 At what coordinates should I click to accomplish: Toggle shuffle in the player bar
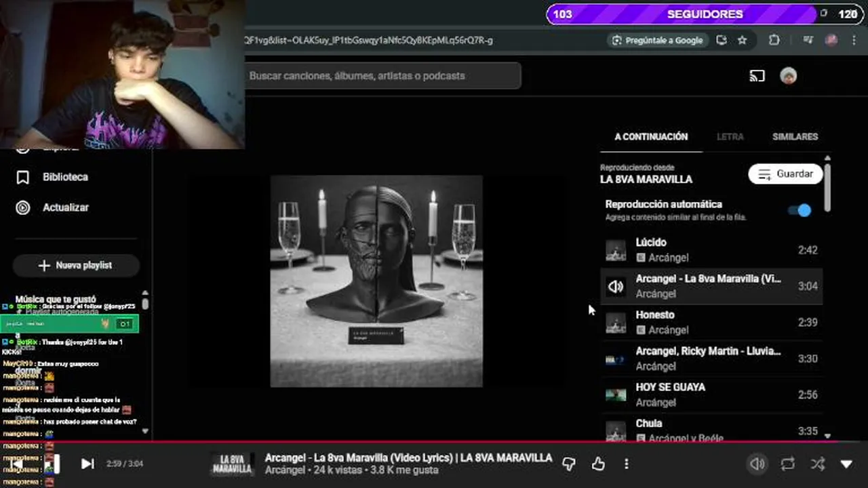coord(817,464)
